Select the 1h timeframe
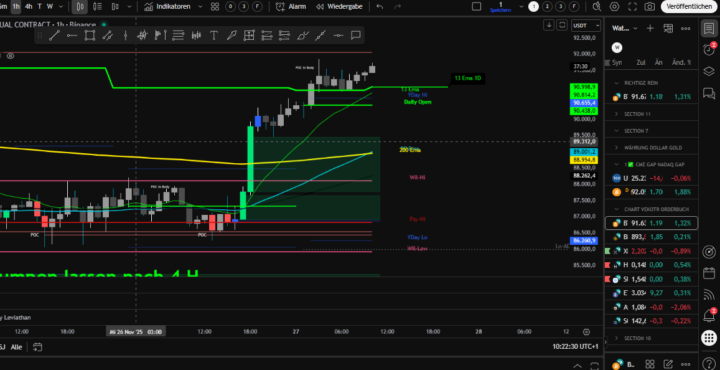The image size is (720, 370). coord(16,6)
